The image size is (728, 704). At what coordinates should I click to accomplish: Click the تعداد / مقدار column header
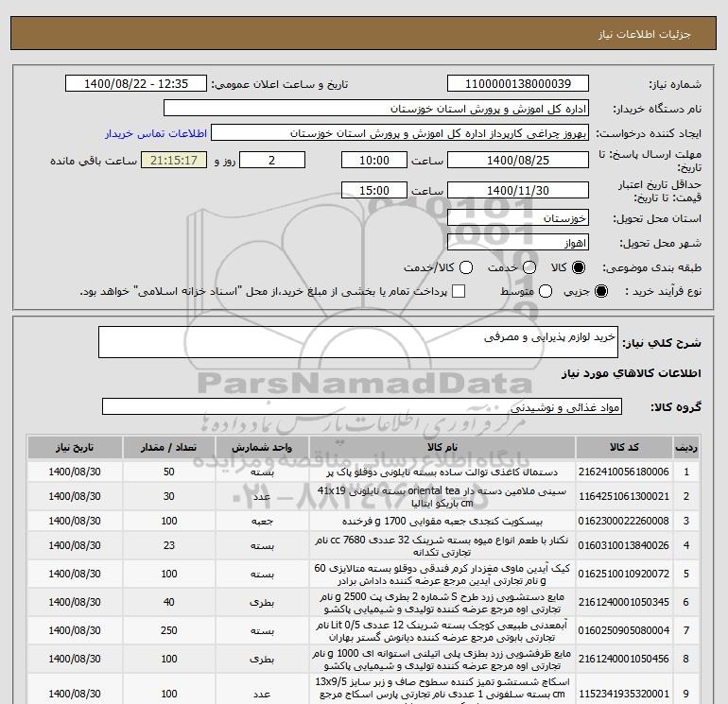[x=168, y=448]
